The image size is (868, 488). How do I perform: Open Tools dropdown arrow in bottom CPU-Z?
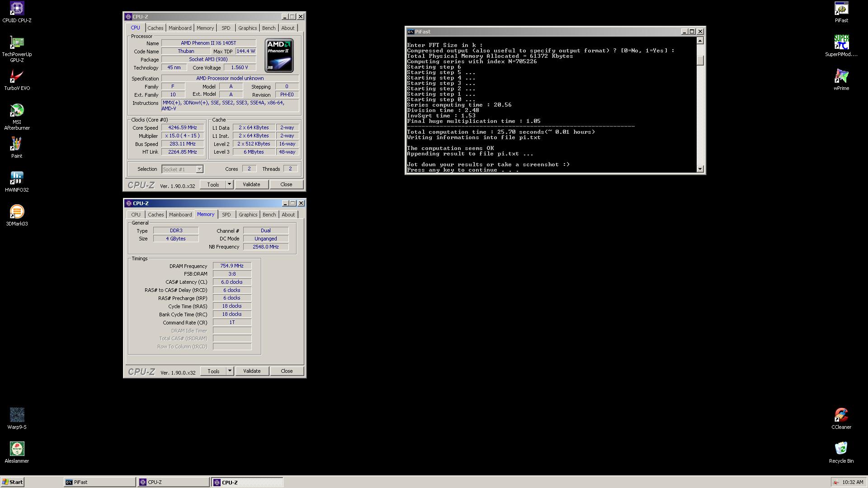coord(230,371)
